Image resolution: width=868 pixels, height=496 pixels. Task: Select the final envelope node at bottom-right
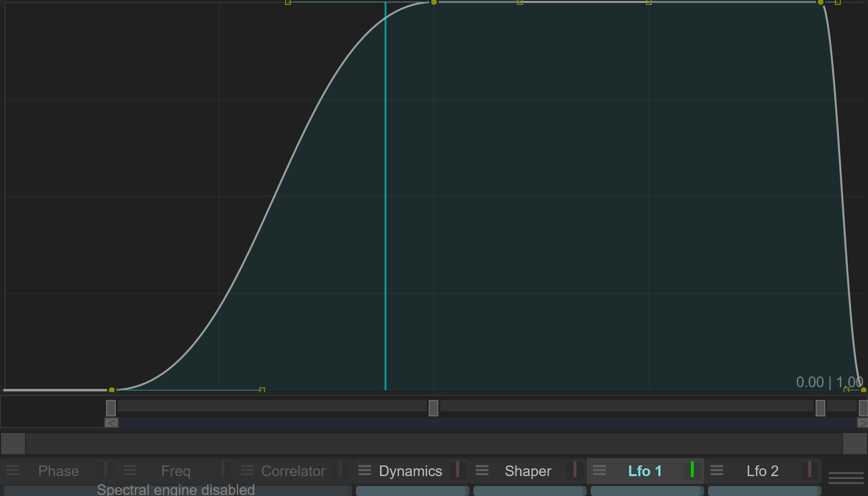pos(864,390)
